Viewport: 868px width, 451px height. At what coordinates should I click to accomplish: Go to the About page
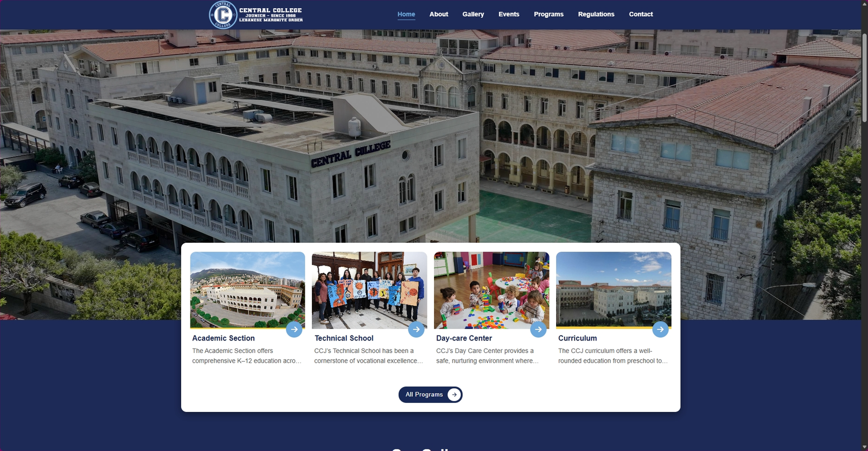(x=439, y=14)
